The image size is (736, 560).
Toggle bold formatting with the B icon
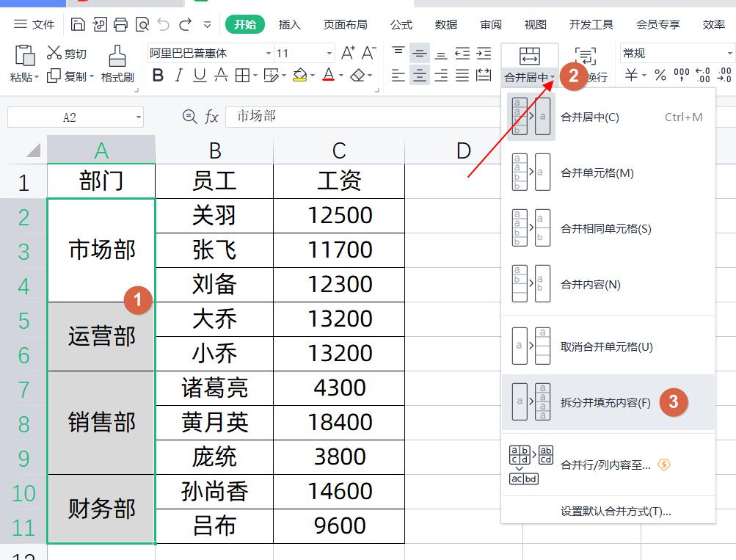pos(158,76)
